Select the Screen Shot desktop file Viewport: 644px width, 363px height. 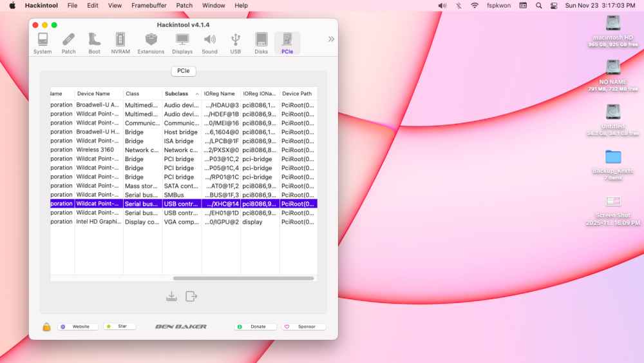pyautogui.click(x=613, y=210)
